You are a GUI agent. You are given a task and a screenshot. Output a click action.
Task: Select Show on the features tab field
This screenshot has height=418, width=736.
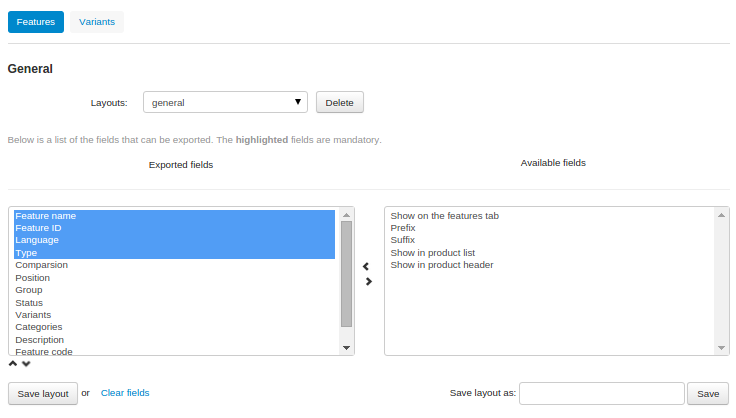(x=551, y=216)
